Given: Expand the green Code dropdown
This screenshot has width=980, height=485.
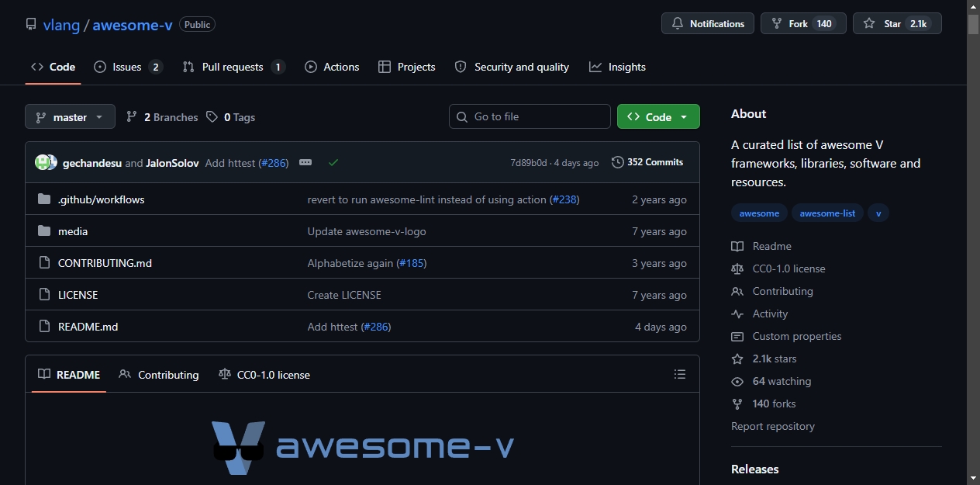Looking at the screenshot, I should tap(658, 116).
